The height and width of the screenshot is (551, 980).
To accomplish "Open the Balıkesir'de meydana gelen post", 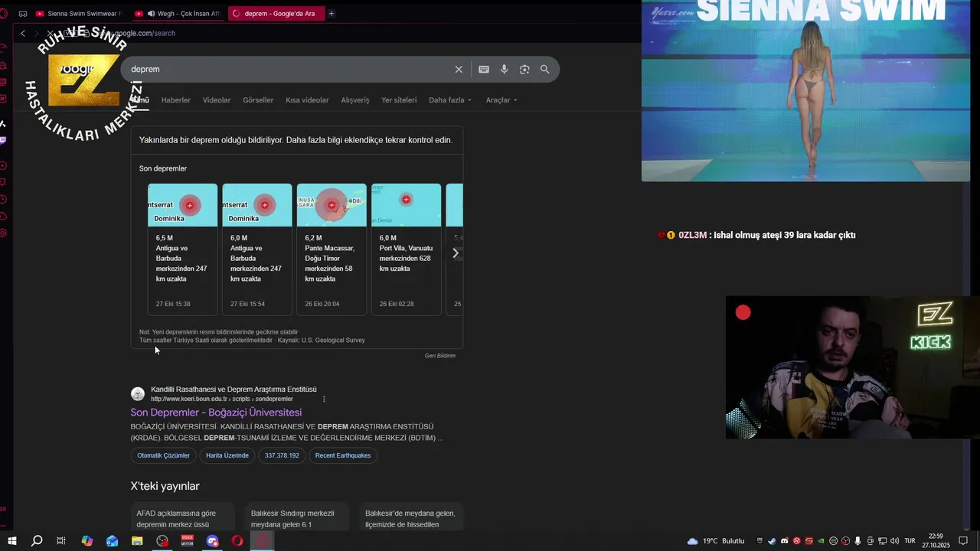I will [412, 517].
